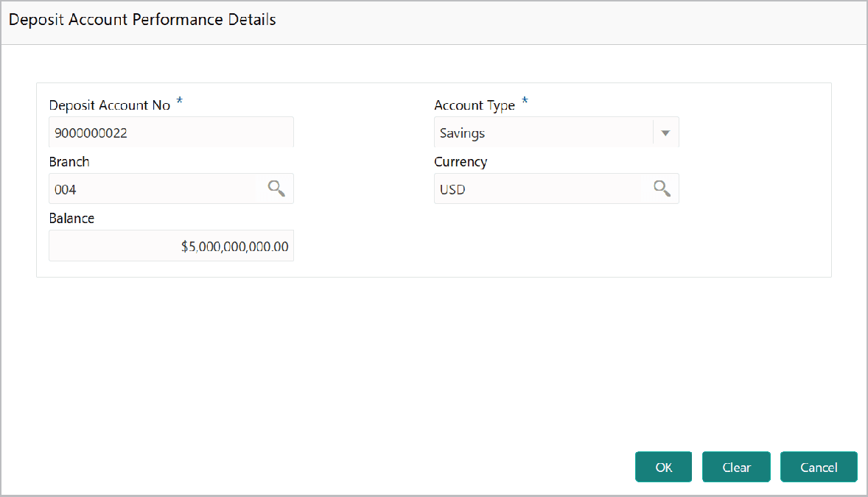Open the Currency lookup magnifier icon
The width and height of the screenshot is (868, 497).
(661, 188)
